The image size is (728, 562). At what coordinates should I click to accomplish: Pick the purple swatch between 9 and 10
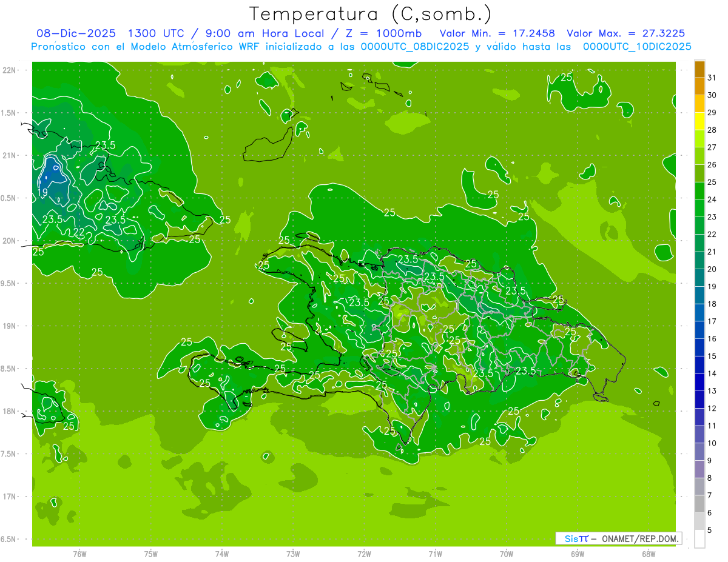[699, 452]
